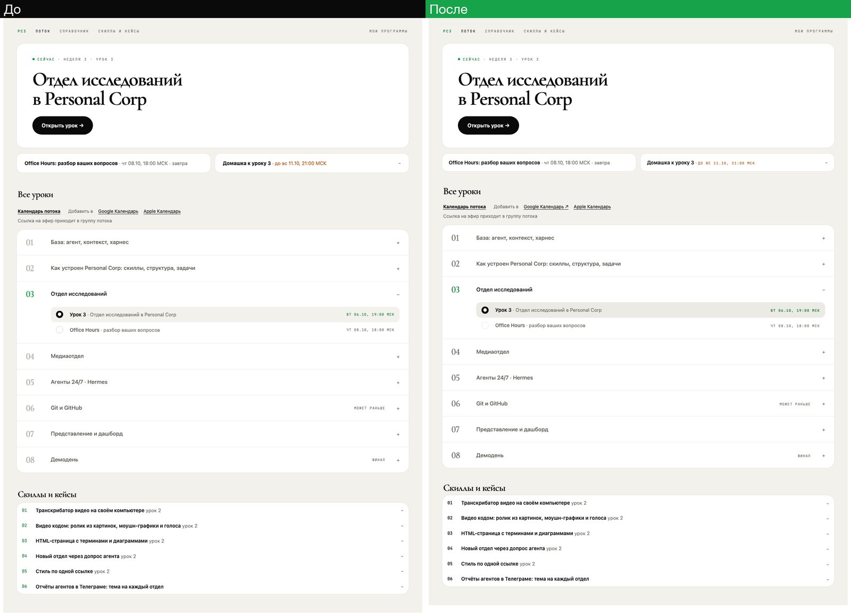The image size is (851, 616).
Task: Open Apple Календарь link in После panel
Action: click(x=592, y=207)
